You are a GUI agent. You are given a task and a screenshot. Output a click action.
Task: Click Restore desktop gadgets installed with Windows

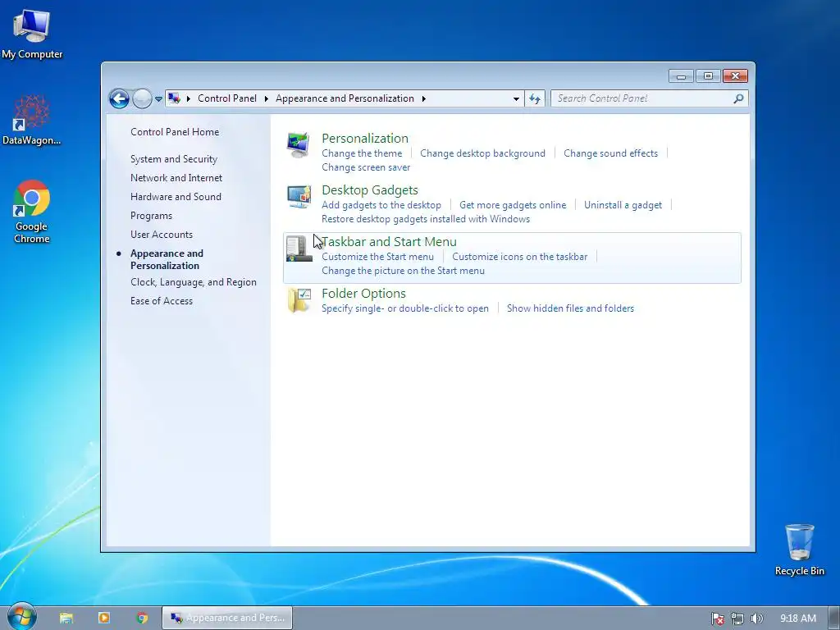click(426, 218)
